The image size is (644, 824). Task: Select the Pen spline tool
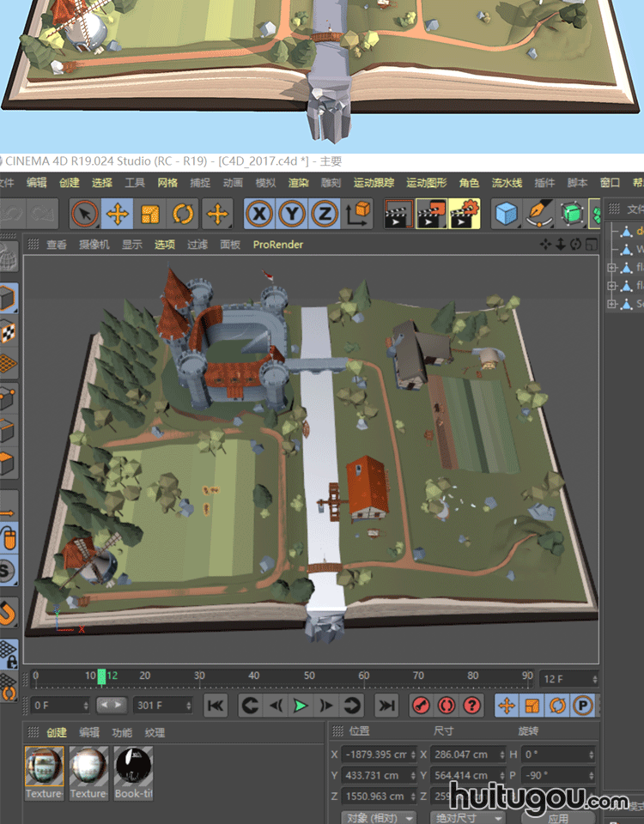coord(539,214)
